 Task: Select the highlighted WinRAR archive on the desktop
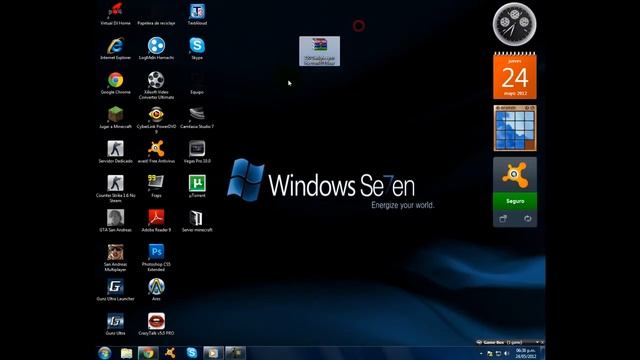pyautogui.click(x=320, y=51)
